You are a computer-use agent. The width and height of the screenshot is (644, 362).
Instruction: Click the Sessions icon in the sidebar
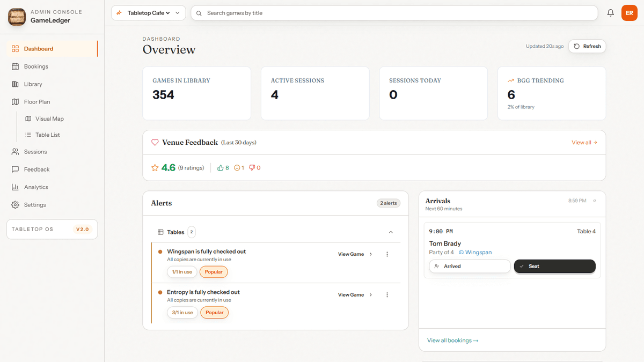point(15,152)
